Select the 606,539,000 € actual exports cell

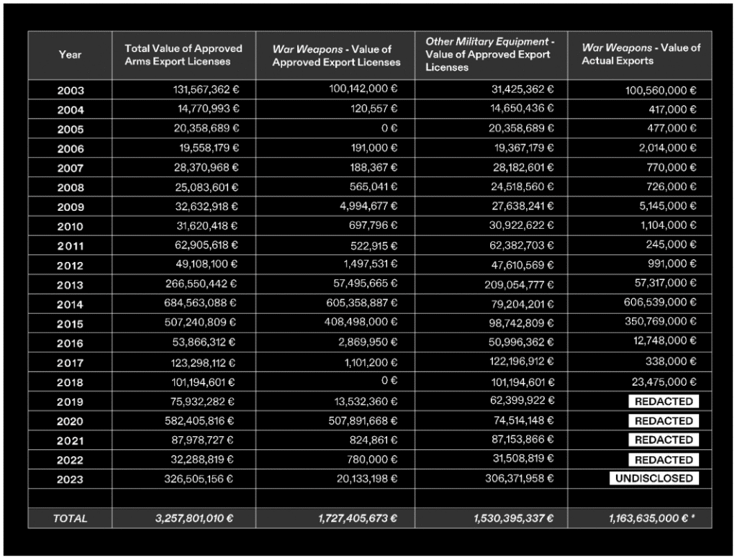coord(660,302)
